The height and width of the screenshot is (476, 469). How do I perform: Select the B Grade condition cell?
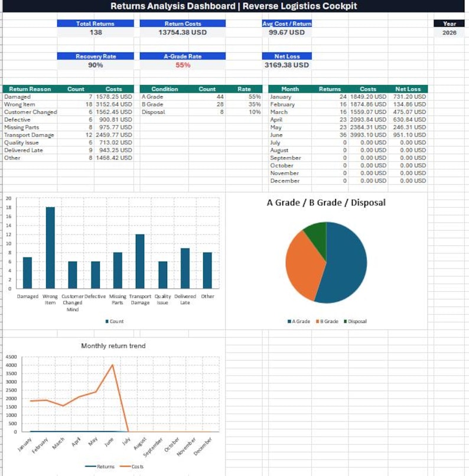click(164, 104)
